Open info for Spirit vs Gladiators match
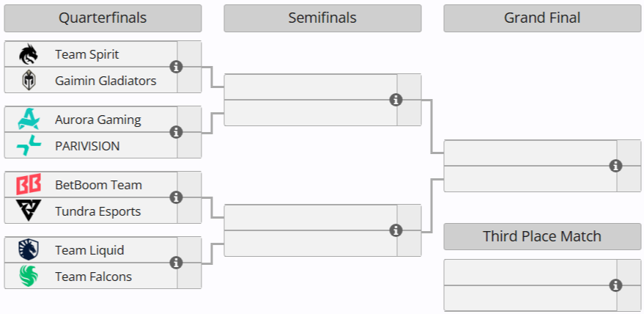Screen dimensions: 644x314 click(176, 67)
